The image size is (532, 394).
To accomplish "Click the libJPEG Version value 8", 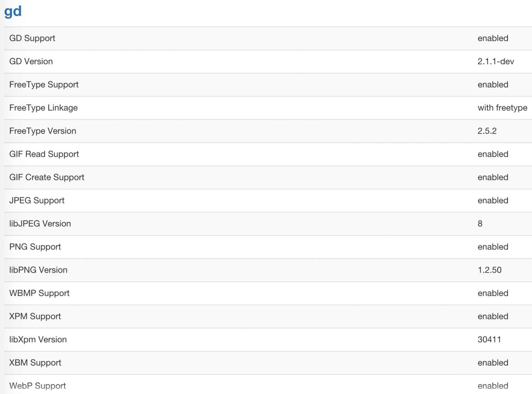I will (480, 224).
